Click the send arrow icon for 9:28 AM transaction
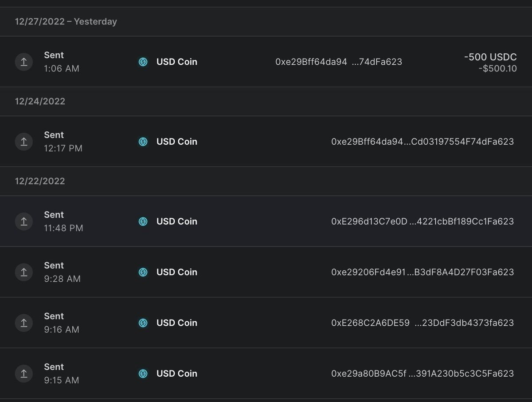The height and width of the screenshot is (402, 532). (24, 272)
